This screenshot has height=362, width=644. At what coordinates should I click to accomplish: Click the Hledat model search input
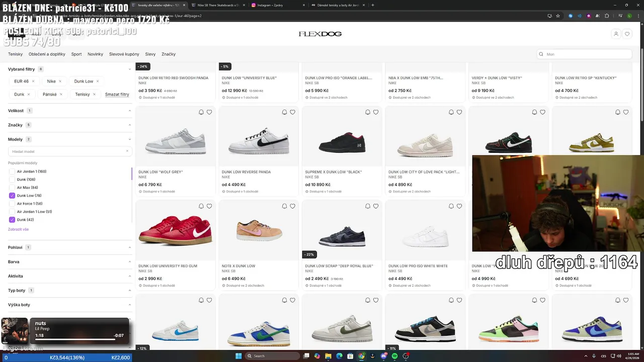tap(70, 151)
